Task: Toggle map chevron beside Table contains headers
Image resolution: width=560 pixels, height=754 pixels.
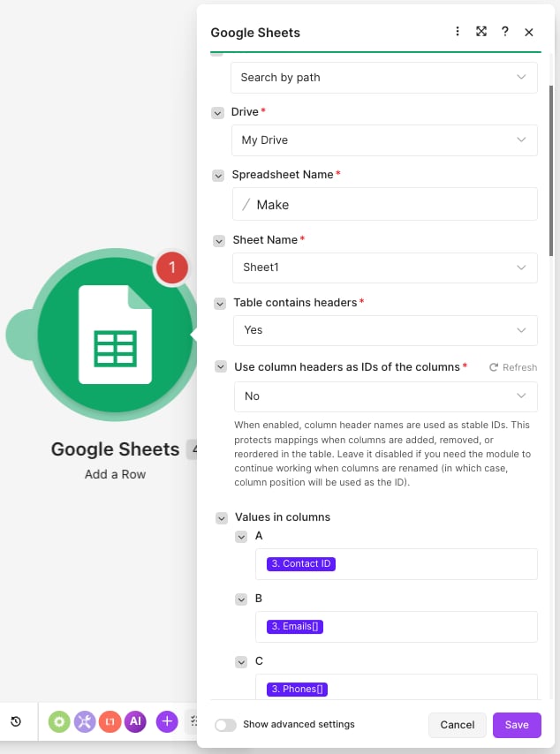Action: click(220, 304)
